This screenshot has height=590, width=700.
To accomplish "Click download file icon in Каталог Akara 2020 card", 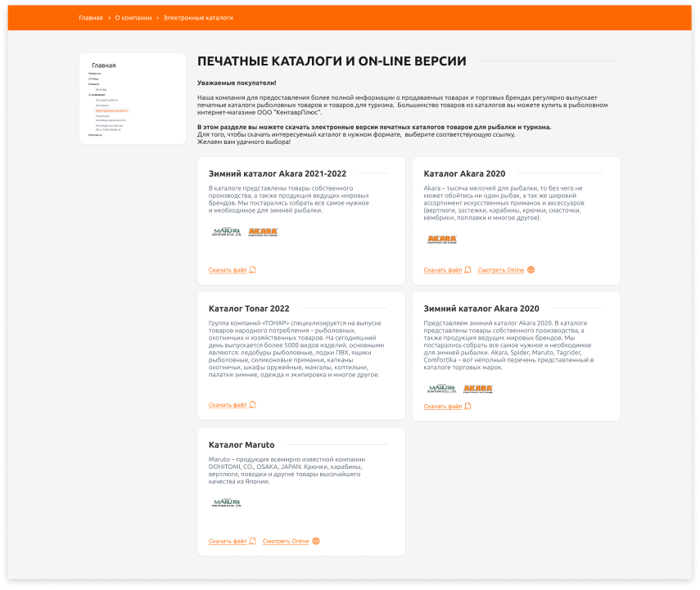I will 467,270.
